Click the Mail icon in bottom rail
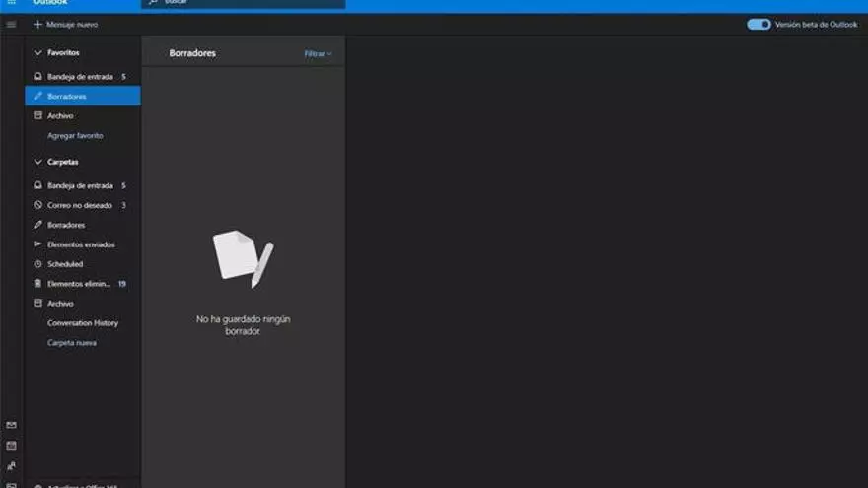Screen dimensions: 868x488 click(12, 426)
